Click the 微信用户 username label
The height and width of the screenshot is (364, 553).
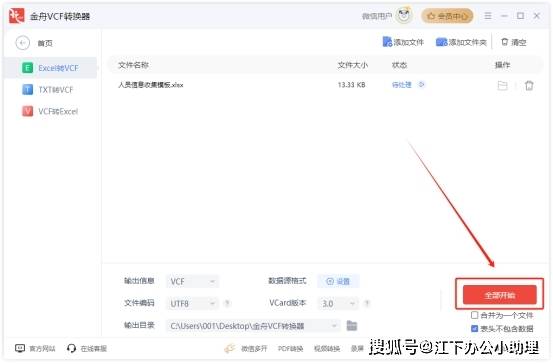coord(377,16)
